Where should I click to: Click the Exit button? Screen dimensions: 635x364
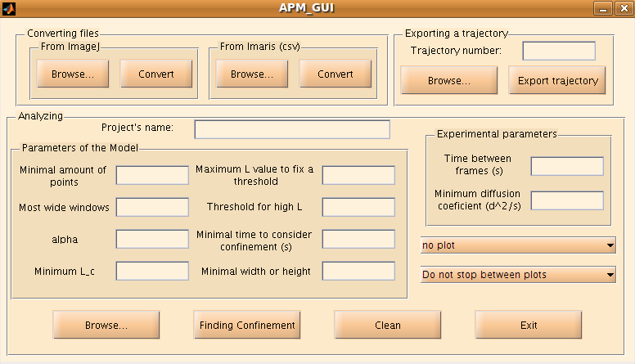point(529,325)
